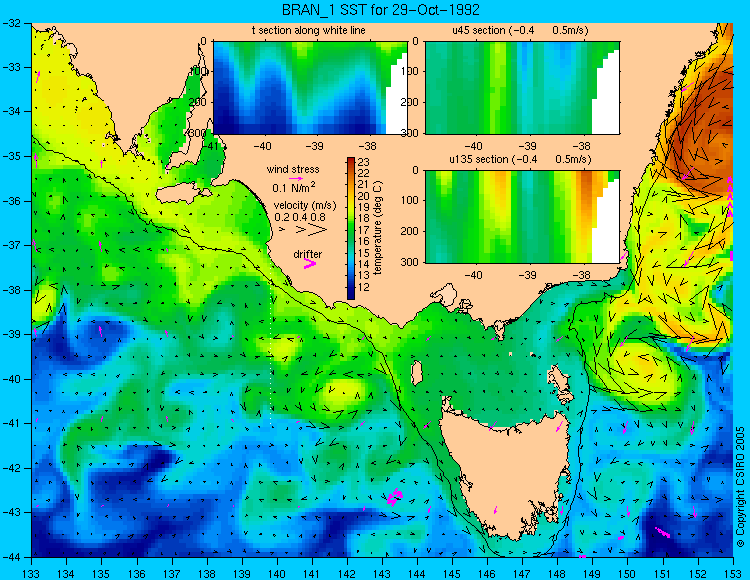
Task: Click longitude axis label 151
Action: click(662, 573)
